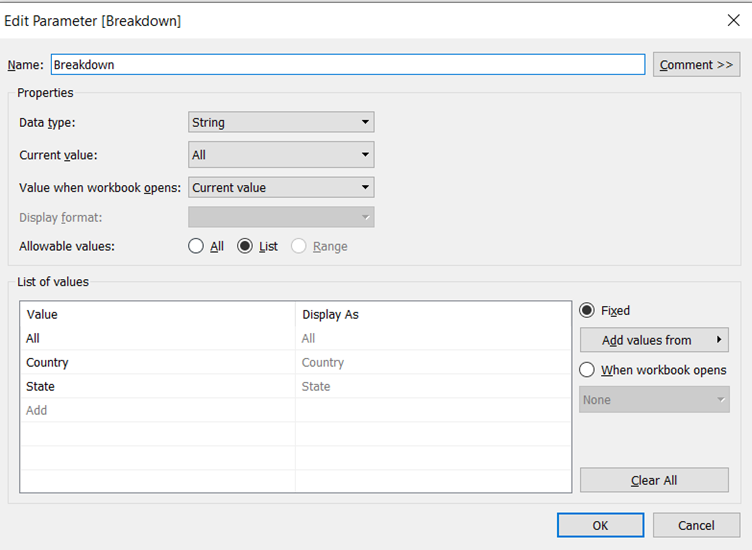Click the Add placeholder to add value
752x550 pixels.
pyautogui.click(x=37, y=410)
